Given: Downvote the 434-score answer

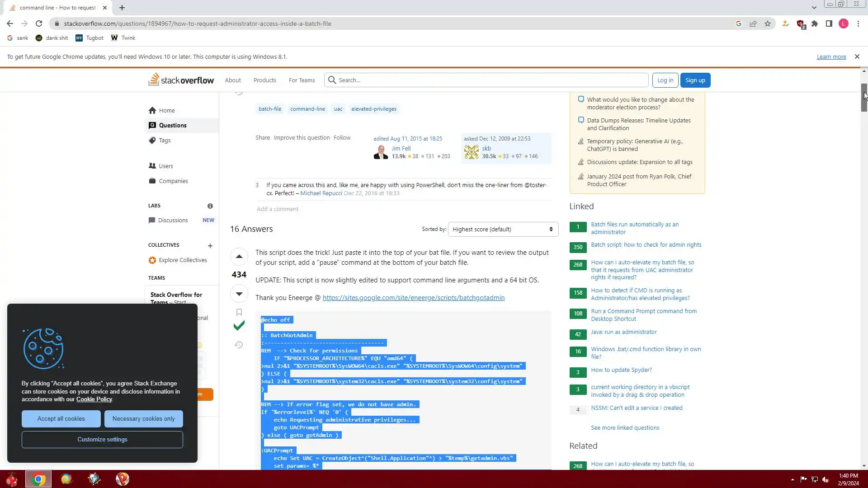Looking at the screenshot, I should [239, 294].
